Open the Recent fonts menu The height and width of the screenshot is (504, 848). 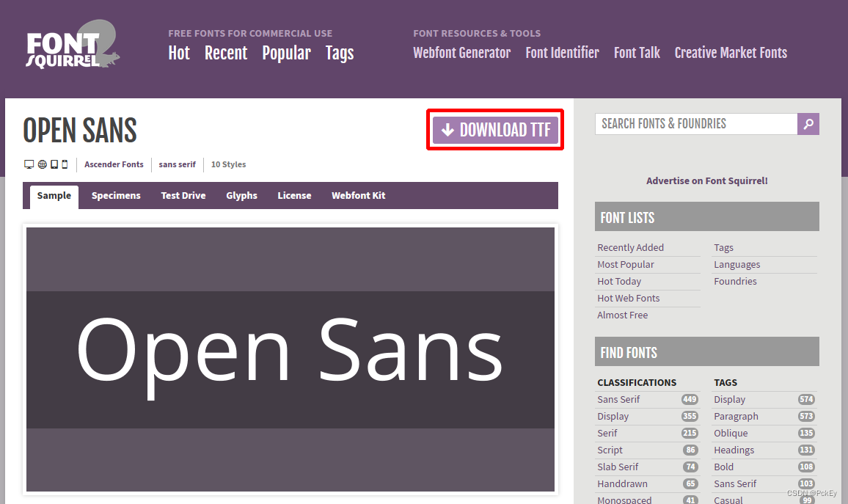click(226, 53)
